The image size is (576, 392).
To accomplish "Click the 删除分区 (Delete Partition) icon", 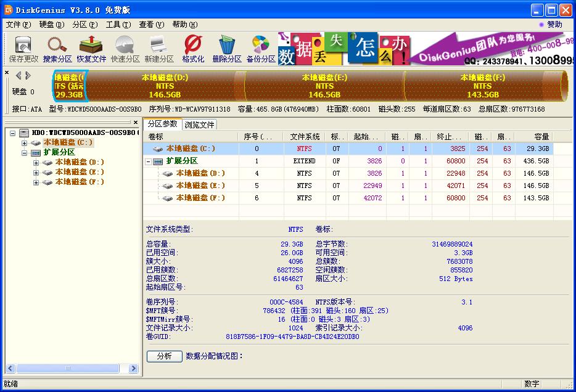I will click(226, 47).
